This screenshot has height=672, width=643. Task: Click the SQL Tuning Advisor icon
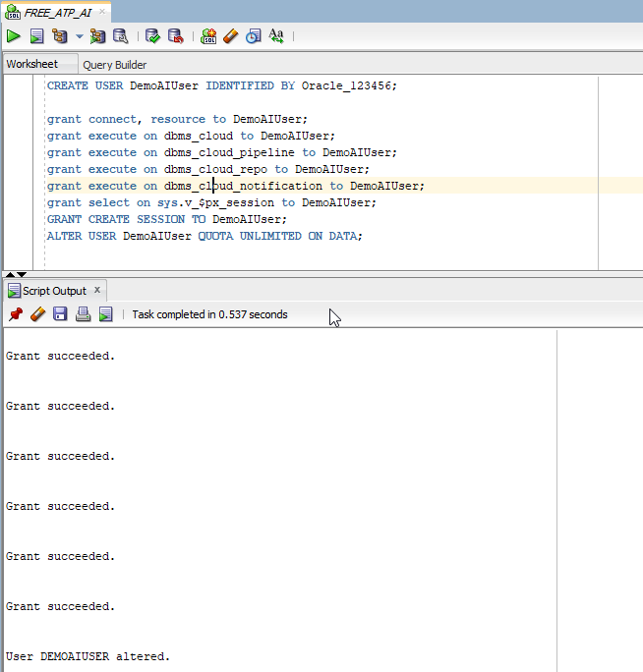tap(121, 36)
